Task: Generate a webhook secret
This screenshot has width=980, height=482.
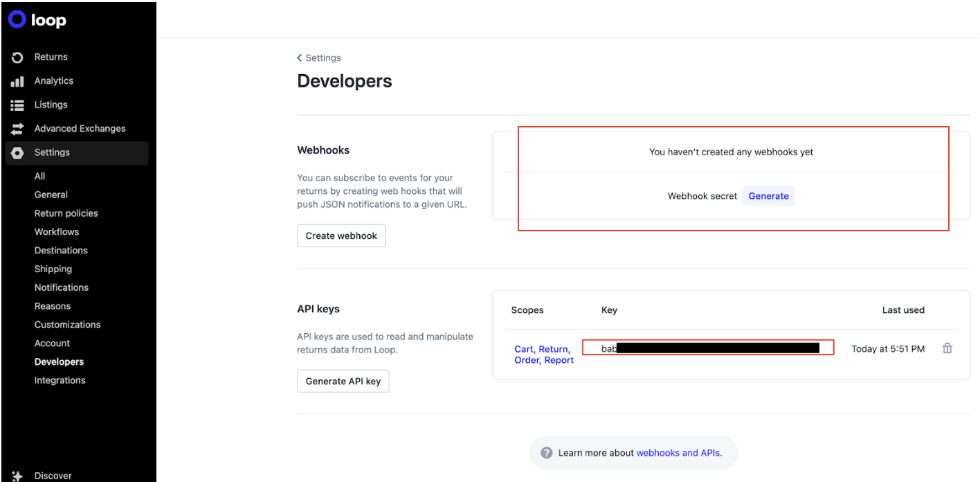Action: [x=768, y=196]
